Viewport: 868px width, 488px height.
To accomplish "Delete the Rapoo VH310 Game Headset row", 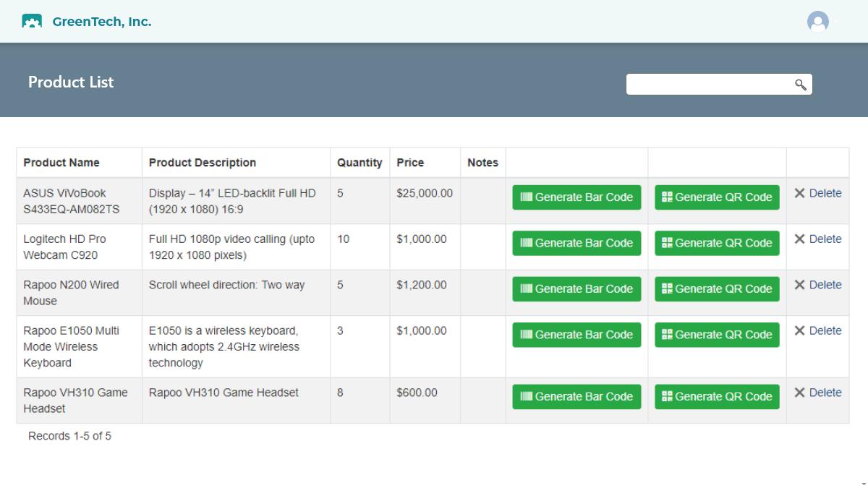I will (x=818, y=393).
